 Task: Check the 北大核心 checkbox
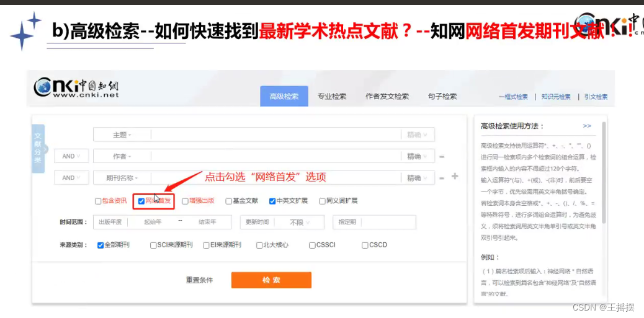pos(259,245)
